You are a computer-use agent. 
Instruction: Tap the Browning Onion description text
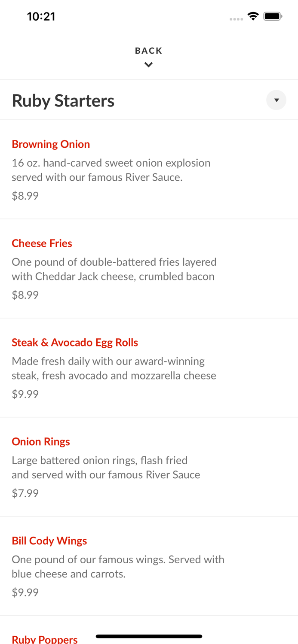tap(111, 170)
